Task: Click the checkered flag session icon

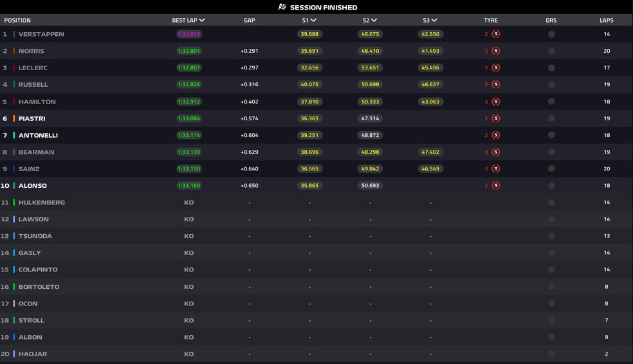Action: click(x=282, y=7)
